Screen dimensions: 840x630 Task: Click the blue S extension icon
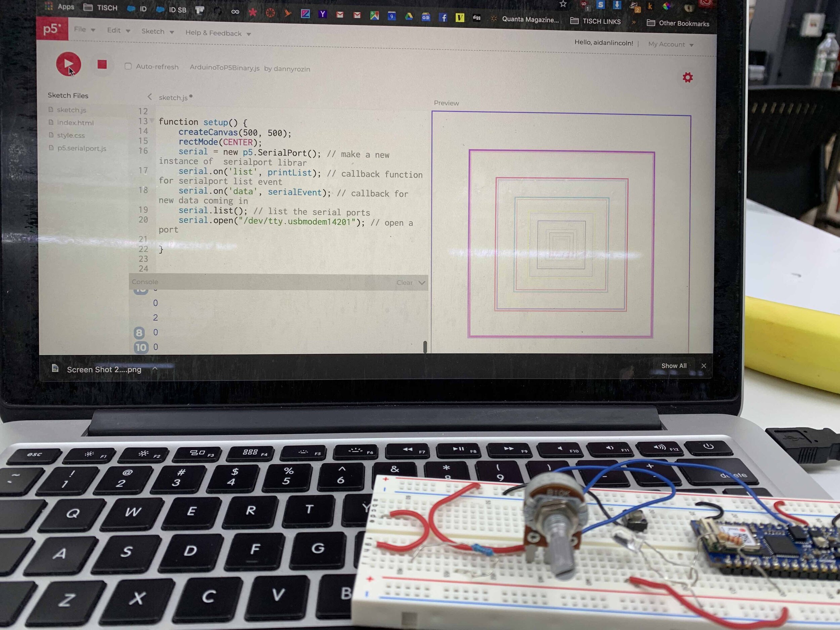600,5
